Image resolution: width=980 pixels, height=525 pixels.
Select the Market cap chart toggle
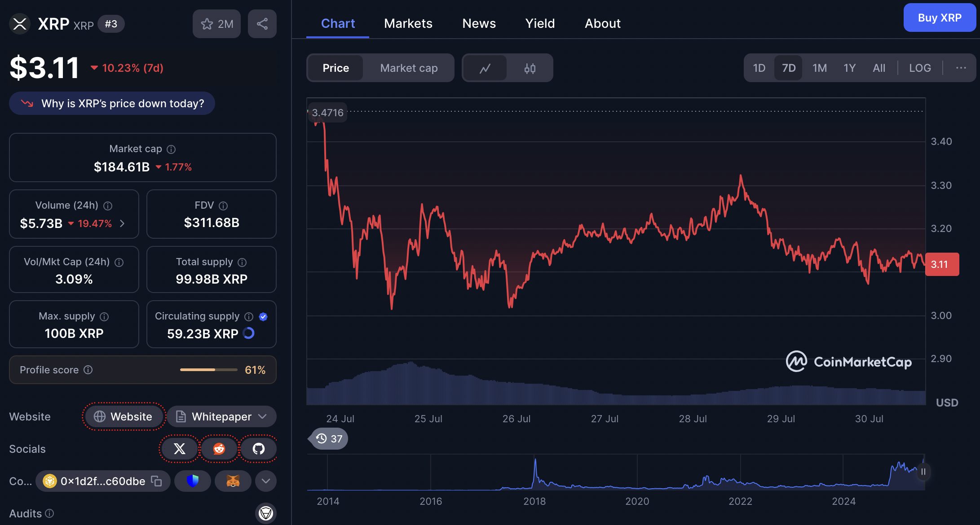click(409, 68)
